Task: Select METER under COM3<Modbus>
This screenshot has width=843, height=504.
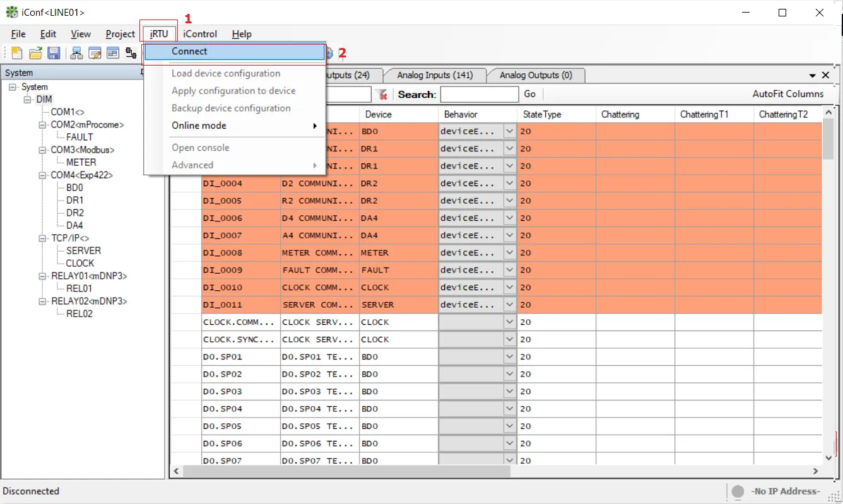Action: click(81, 162)
